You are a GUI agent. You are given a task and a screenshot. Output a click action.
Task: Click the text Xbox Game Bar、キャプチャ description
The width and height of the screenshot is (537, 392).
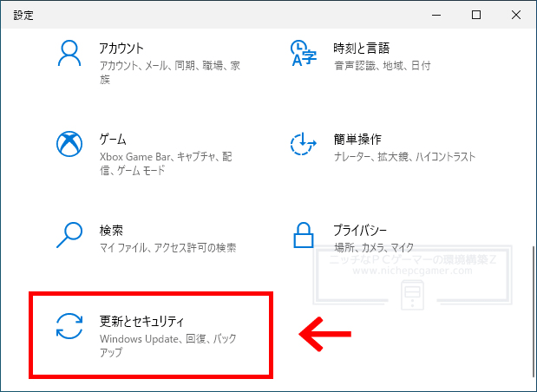[x=166, y=163]
